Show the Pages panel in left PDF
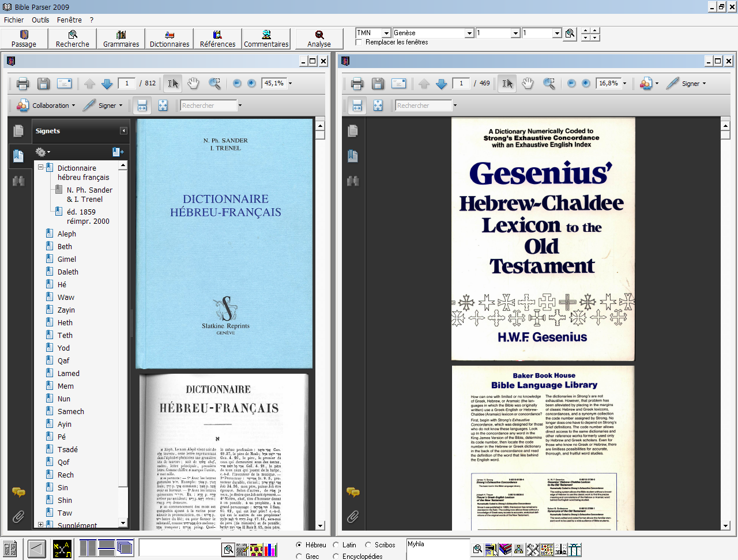 click(x=18, y=131)
